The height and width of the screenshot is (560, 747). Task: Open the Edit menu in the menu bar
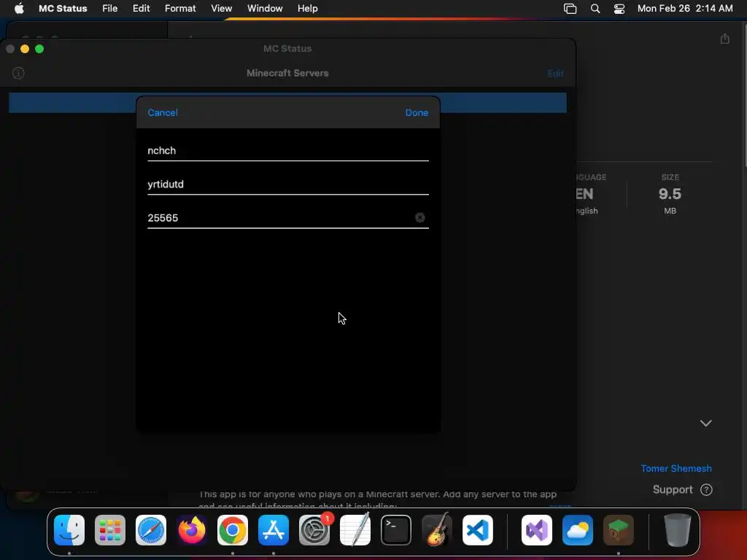coord(141,9)
